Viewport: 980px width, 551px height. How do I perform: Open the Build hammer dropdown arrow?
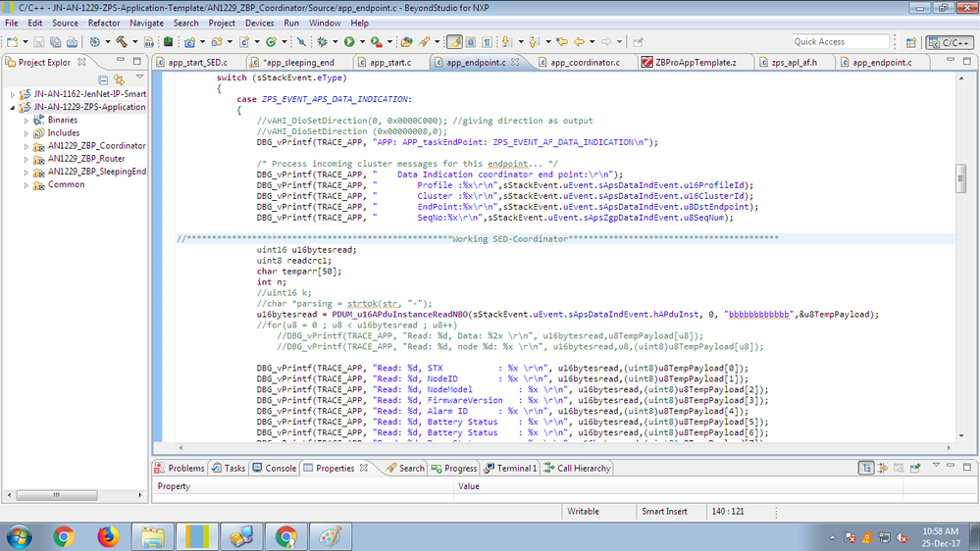pos(134,42)
